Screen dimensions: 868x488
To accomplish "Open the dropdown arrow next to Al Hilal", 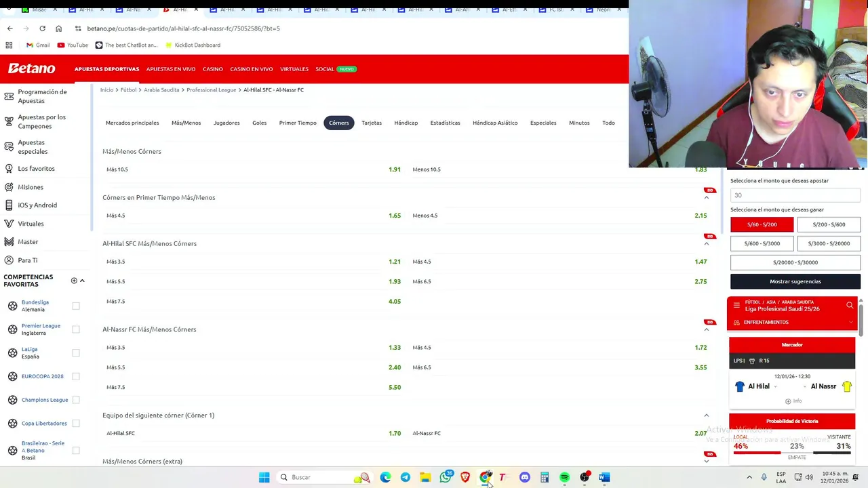I will point(775,387).
